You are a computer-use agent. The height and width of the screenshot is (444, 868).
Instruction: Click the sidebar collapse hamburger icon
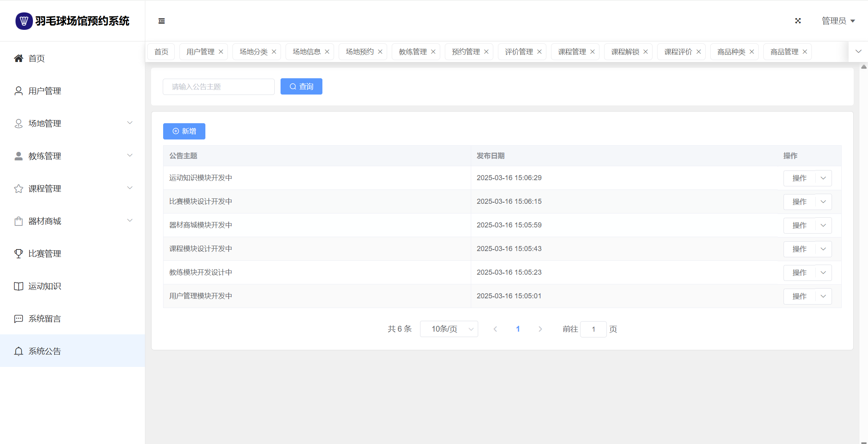[162, 21]
